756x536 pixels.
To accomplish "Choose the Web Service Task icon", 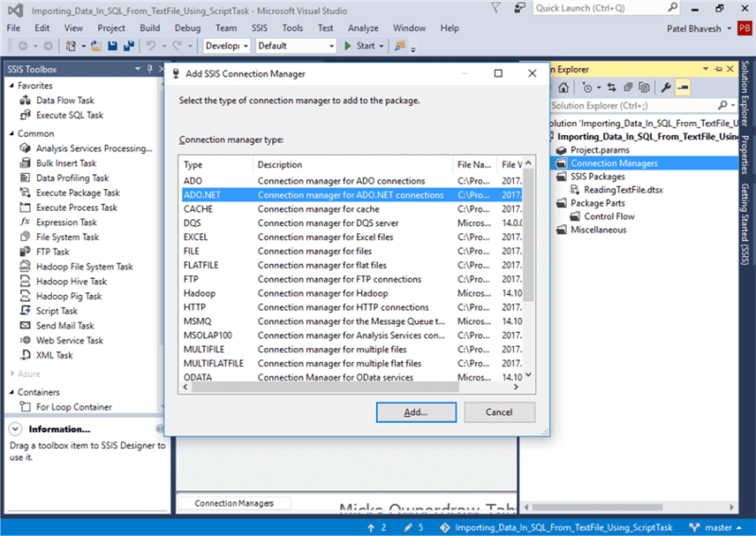I will tap(26, 340).
